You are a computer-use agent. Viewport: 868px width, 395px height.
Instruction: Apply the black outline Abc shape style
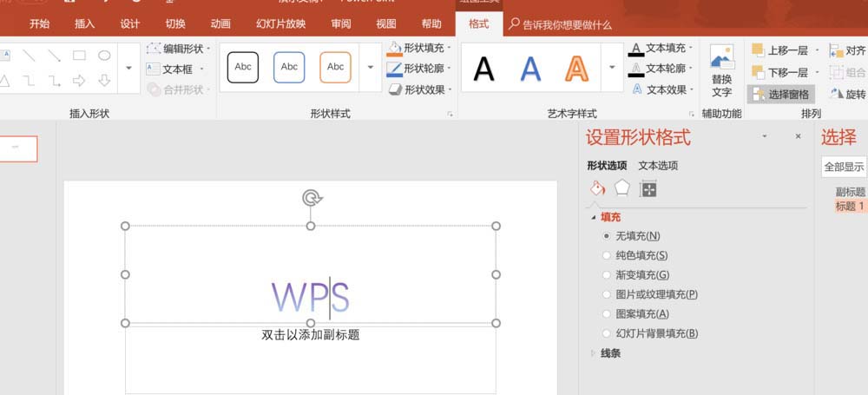[242, 67]
